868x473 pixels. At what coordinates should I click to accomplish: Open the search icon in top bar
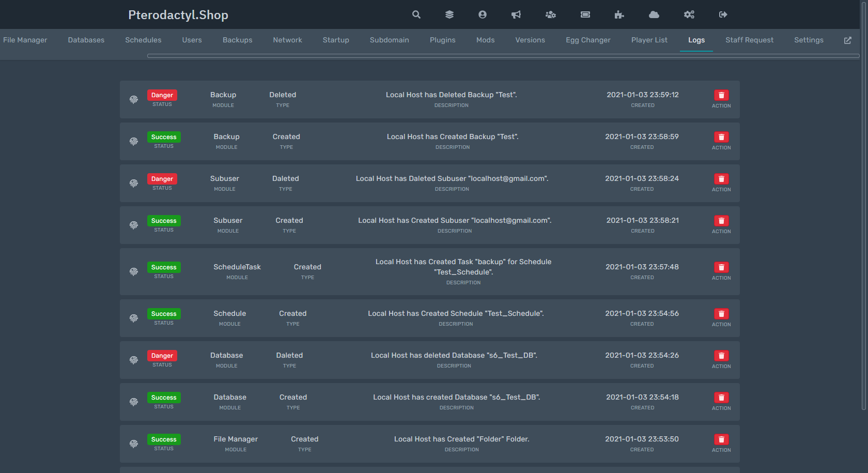(x=416, y=14)
